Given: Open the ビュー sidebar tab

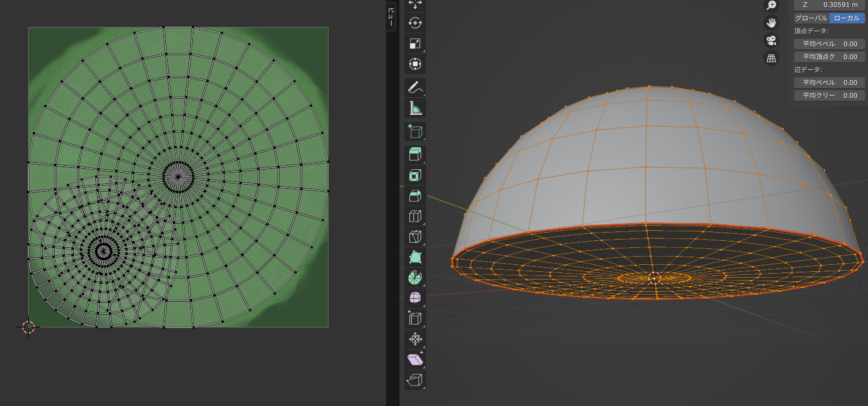Looking at the screenshot, I should click(391, 16).
